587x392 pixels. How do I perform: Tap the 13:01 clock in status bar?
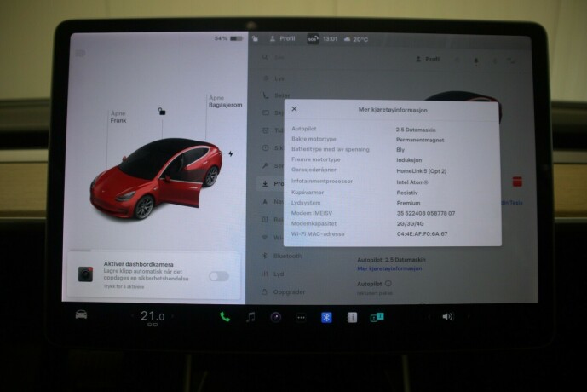coord(330,38)
